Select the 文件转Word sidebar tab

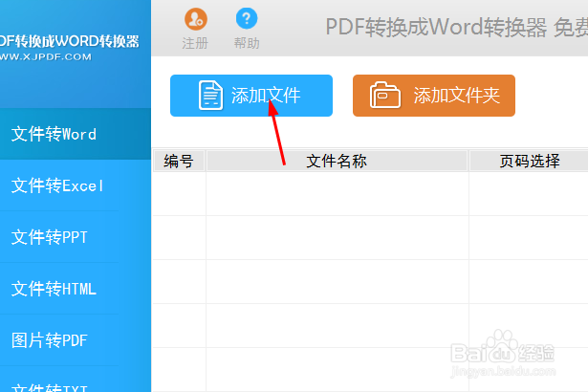(x=76, y=134)
